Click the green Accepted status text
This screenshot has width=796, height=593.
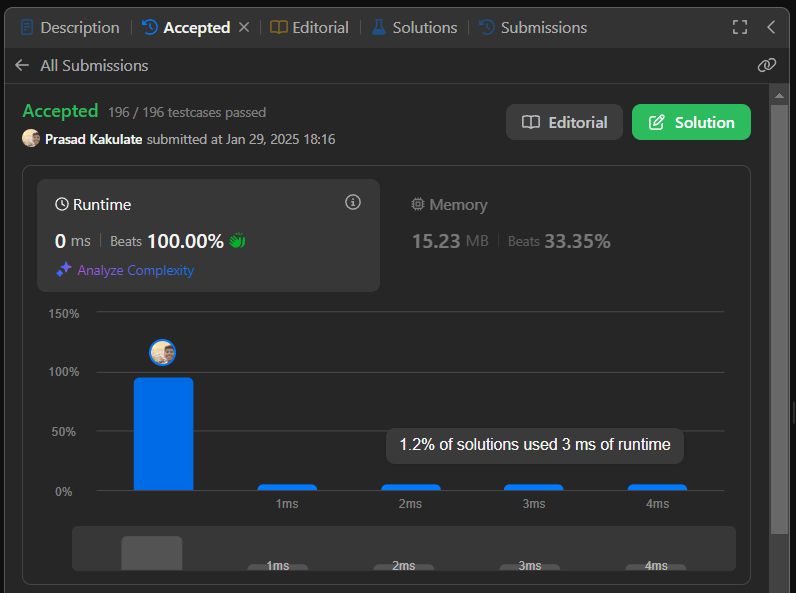pyautogui.click(x=60, y=111)
